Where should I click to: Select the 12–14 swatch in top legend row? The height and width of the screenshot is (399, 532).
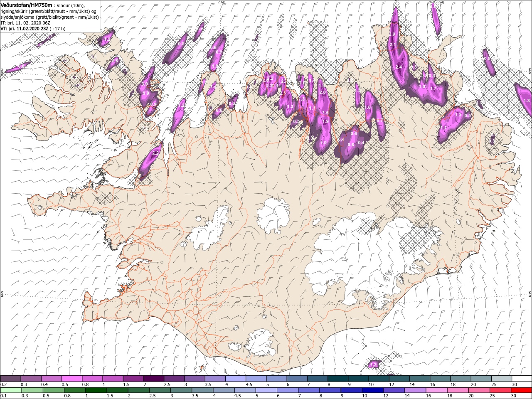[399, 379]
